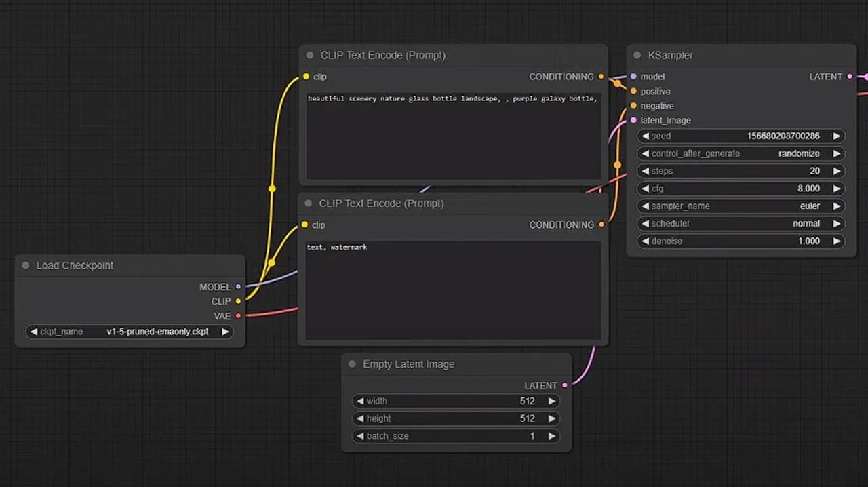868x487 pixels.
Task: Decrease steps with its left arrow
Action: point(645,171)
